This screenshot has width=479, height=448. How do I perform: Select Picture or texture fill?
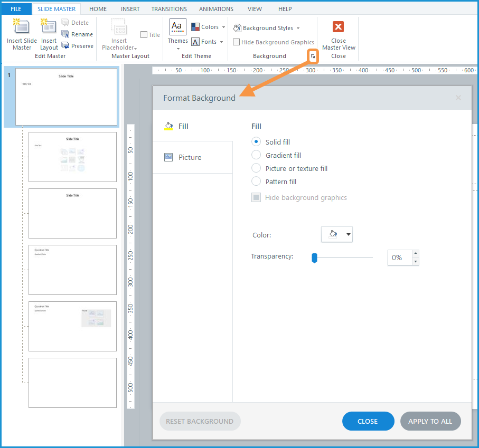(256, 168)
